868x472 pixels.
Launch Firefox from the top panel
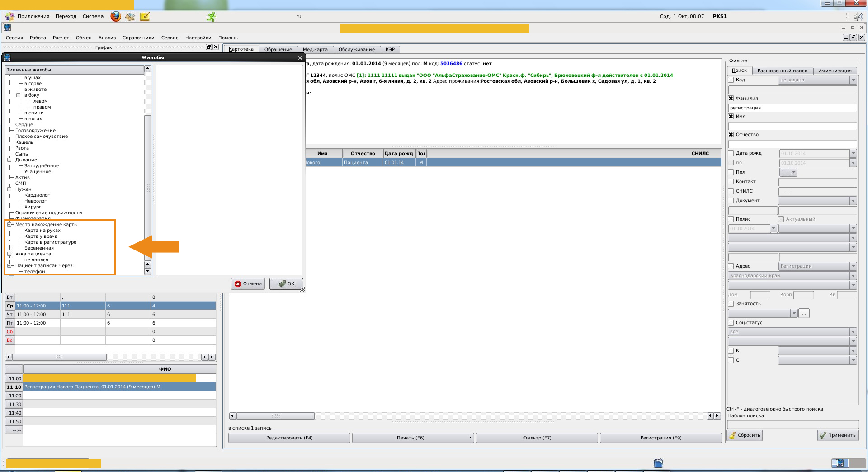[x=116, y=17]
